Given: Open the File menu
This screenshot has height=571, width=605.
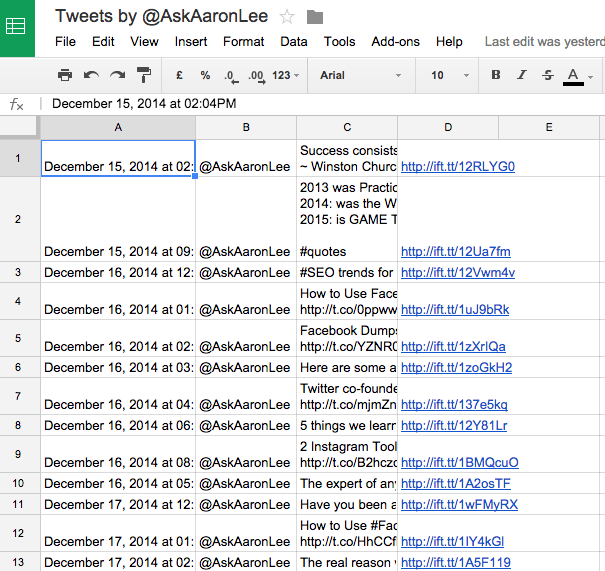Looking at the screenshot, I should (x=65, y=41).
